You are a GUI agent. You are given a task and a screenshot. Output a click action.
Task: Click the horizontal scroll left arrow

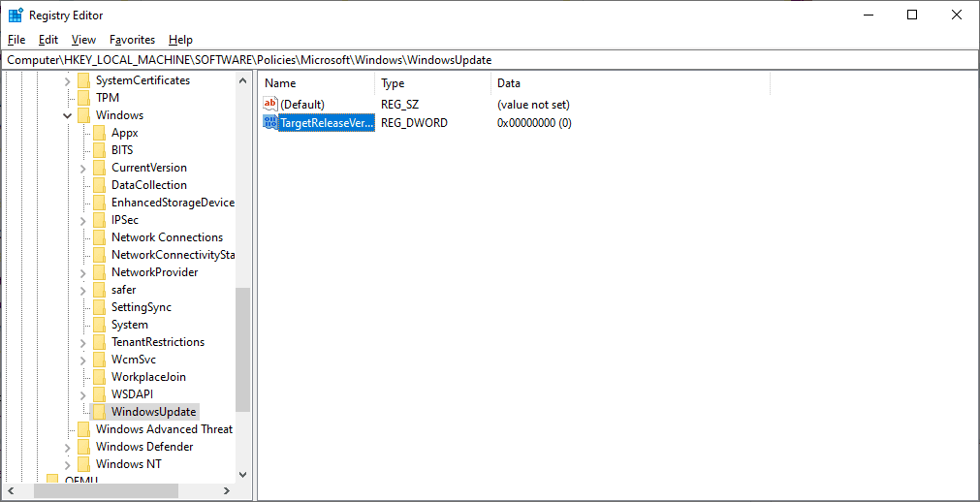pos(11,492)
